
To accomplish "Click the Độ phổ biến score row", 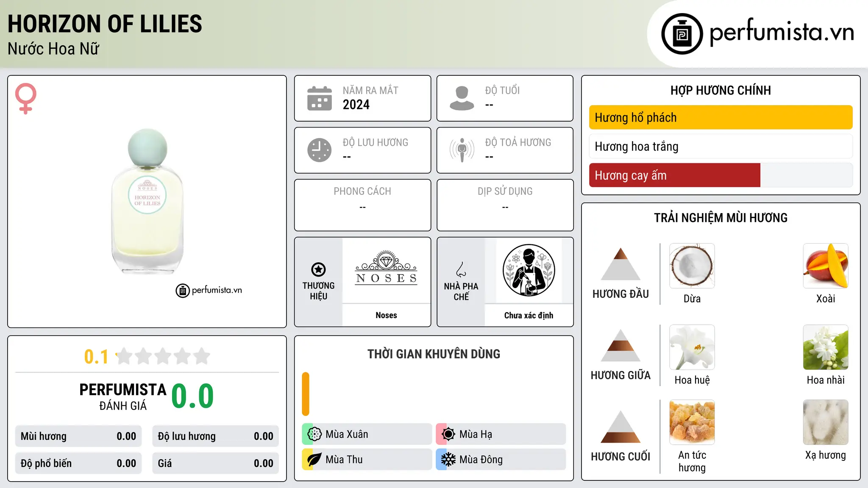I will (x=78, y=463).
